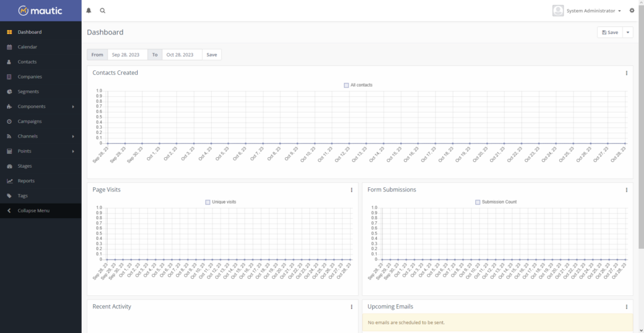Click the System Administrator avatar

point(558,11)
